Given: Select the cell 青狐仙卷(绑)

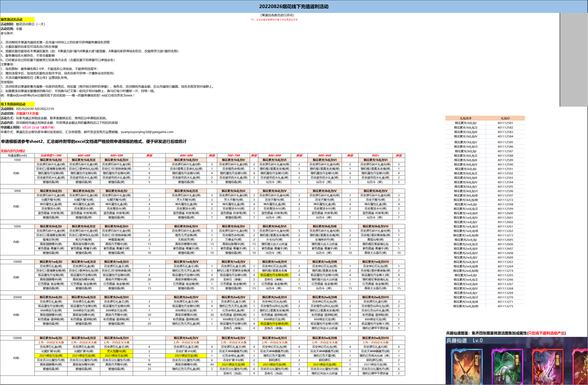Looking at the screenshot, I should (x=375, y=240).
